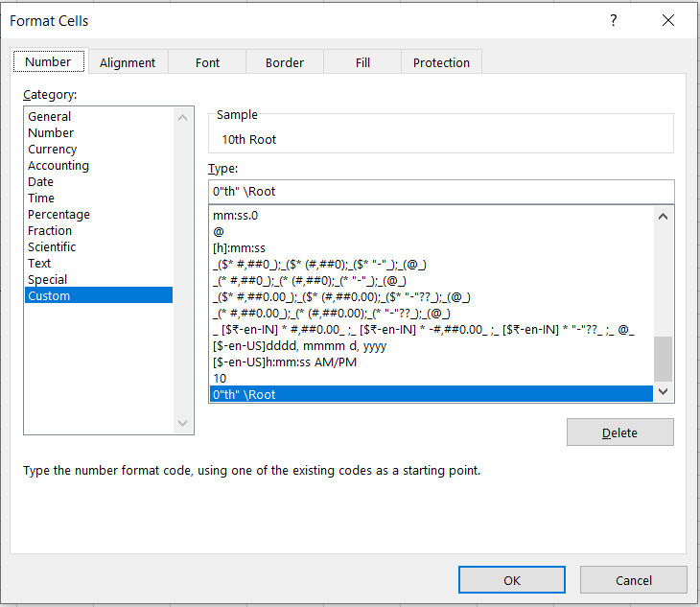Select General from the Category list

49,117
